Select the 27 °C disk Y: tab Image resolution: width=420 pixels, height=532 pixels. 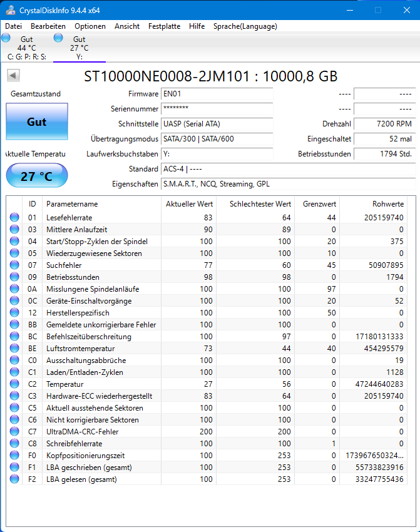click(79, 48)
